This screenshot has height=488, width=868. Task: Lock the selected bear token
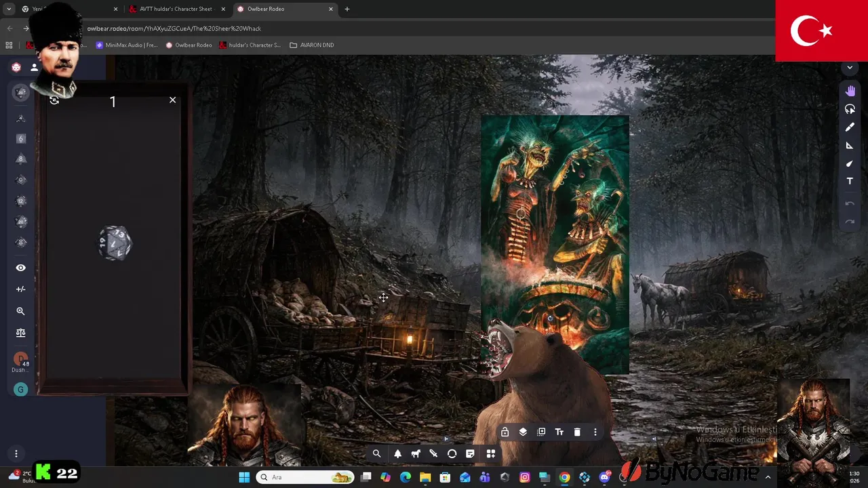click(505, 432)
